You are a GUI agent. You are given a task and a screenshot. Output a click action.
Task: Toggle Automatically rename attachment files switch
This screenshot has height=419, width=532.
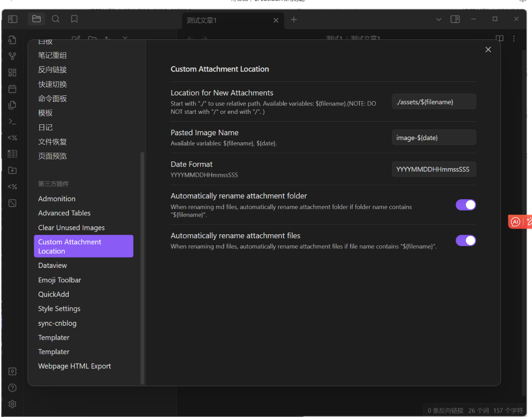click(x=466, y=240)
